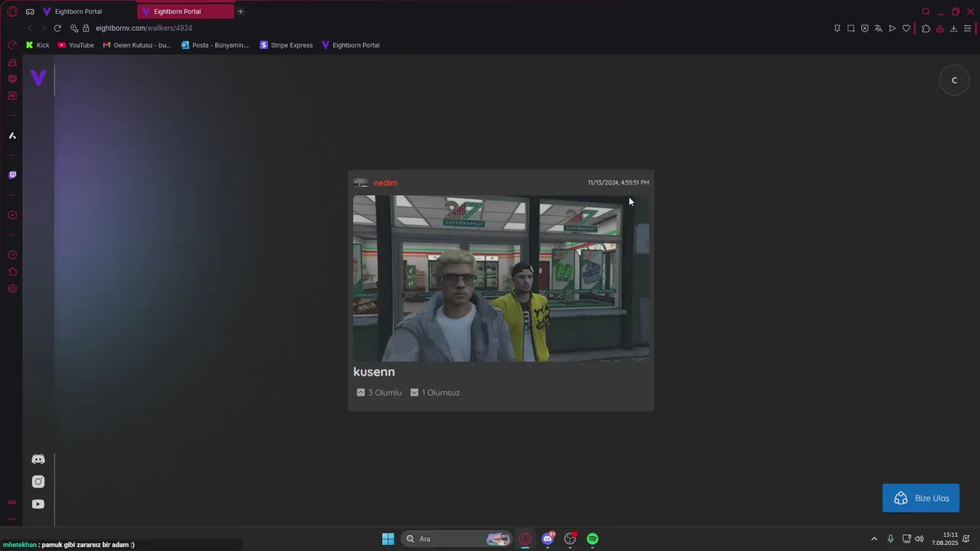The height and width of the screenshot is (551, 980).
Task: Click the kusenn post title
Action: point(374,372)
